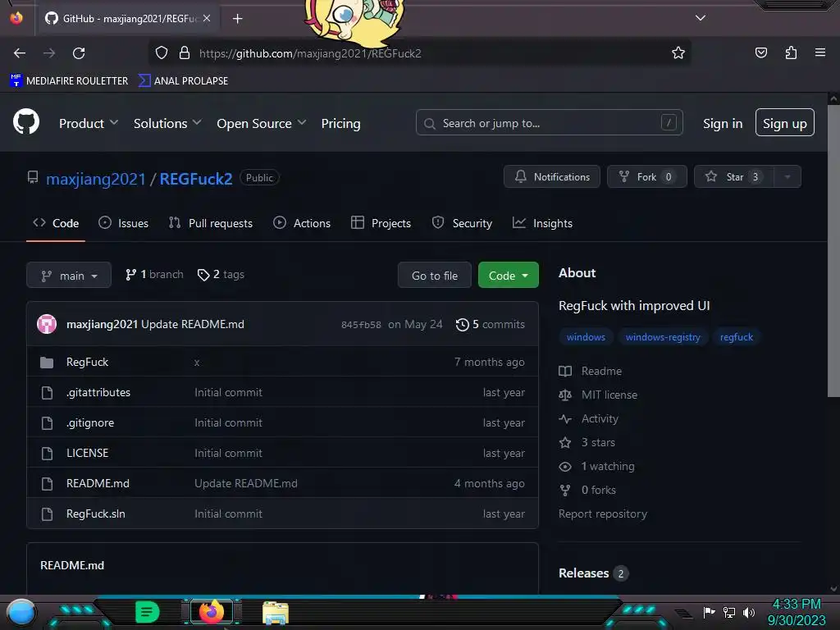Open a new tab with plus

[x=237, y=19]
